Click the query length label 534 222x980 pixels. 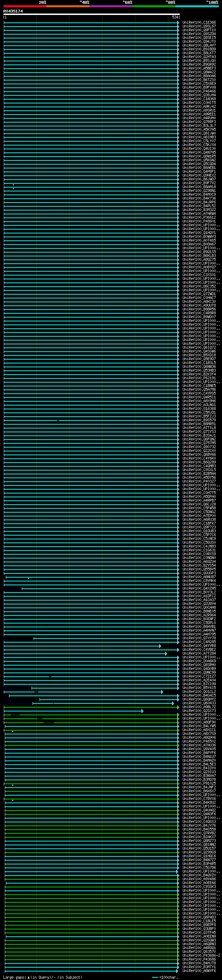click(x=175, y=17)
